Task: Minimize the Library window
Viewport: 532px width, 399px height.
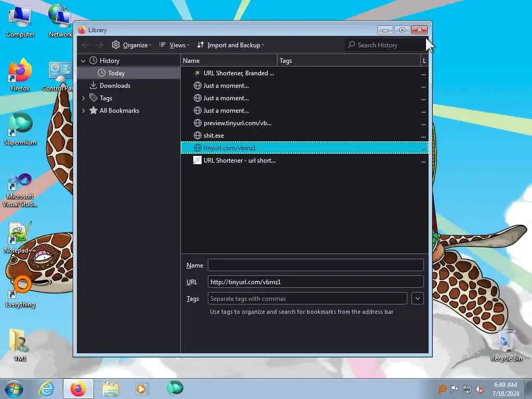Action: [x=385, y=30]
